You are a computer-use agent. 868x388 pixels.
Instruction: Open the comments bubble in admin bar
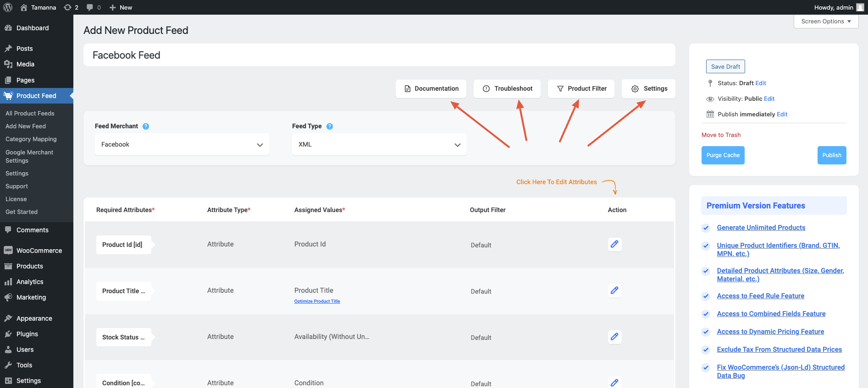click(94, 7)
